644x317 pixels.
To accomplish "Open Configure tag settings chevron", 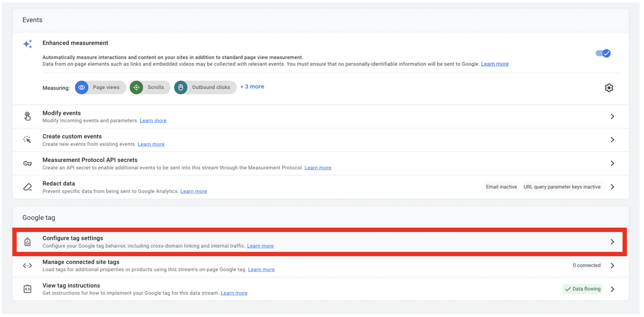I will point(612,242).
